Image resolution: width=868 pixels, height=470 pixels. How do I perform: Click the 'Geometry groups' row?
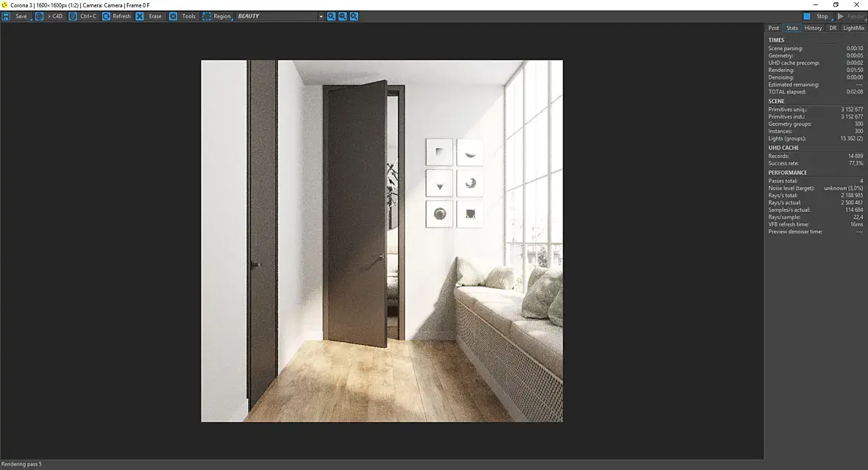pos(816,124)
